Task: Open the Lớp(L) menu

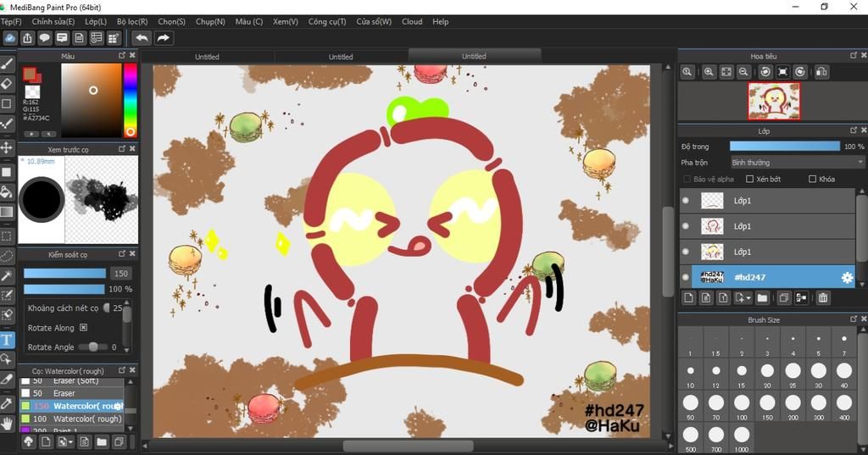Action: [x=96, y=21]
